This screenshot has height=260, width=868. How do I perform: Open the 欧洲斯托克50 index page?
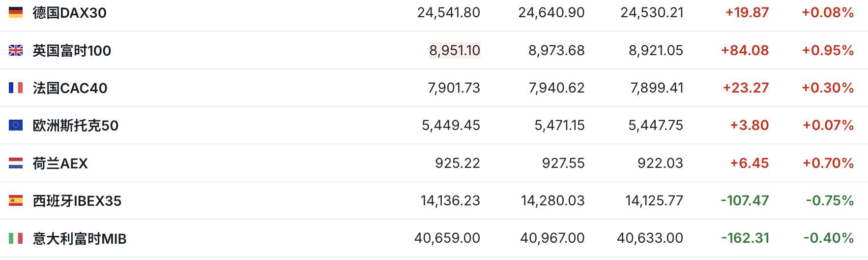tap(75, 126)
